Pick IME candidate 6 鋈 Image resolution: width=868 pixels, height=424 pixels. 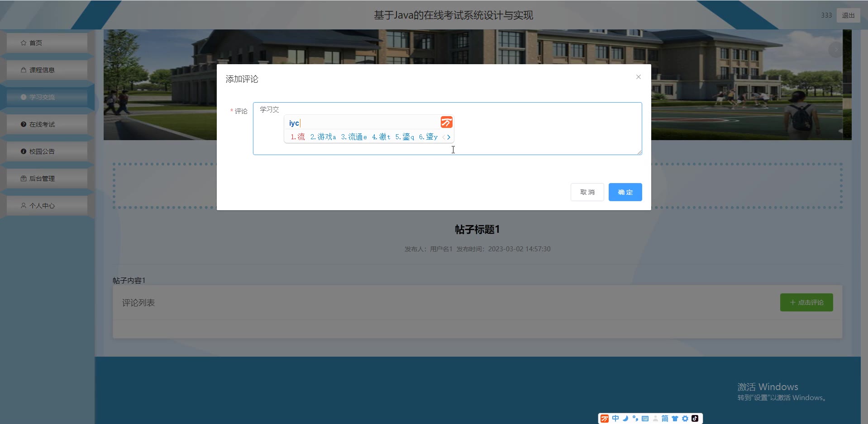click(x=428, y=137)
